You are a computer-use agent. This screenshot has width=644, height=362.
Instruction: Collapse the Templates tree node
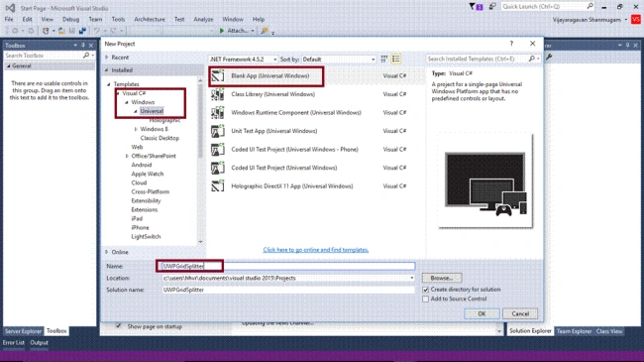pos(109,84)
